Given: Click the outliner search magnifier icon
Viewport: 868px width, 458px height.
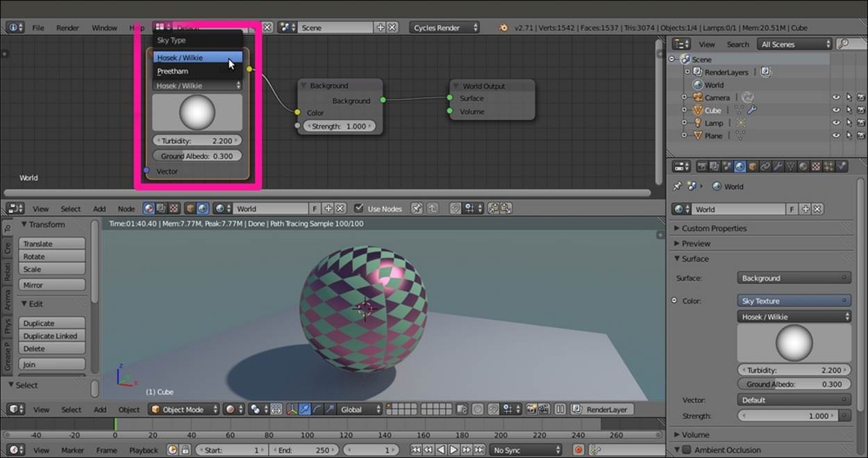Looking at the screenshot, I should pos(842,44).
